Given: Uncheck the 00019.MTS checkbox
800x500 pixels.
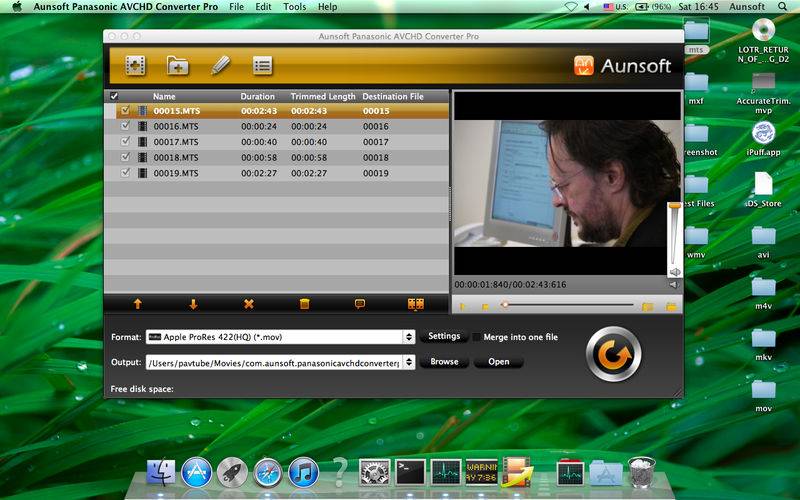Looking at the screenshot, I should coord(125,173).
